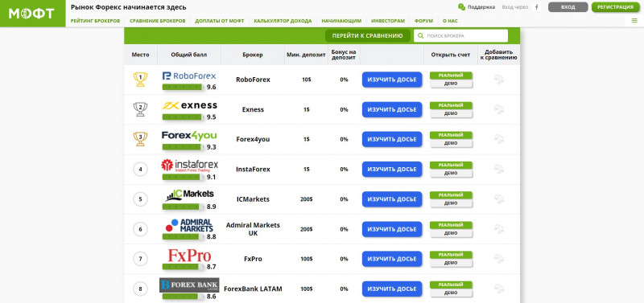Open Реальный account for FxPro
This screenshot has height=303, width=644.
point(451,255)
